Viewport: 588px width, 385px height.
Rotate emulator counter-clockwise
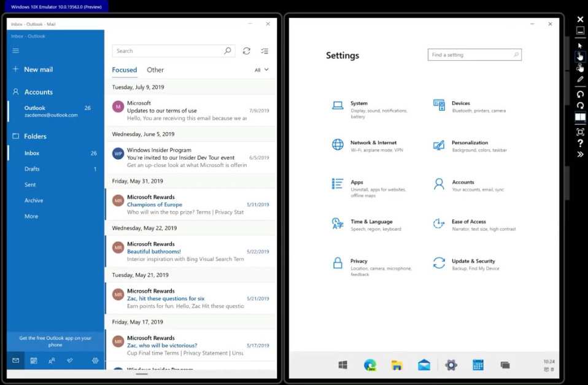(580, 94)
